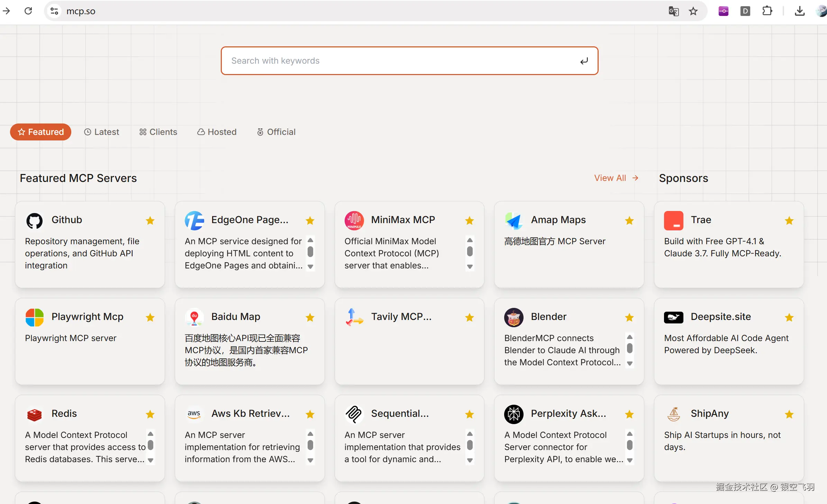827x504 pixels.
Task: Open the View All featured servers link
Action: pyautogui.click(x=616, y=178)
